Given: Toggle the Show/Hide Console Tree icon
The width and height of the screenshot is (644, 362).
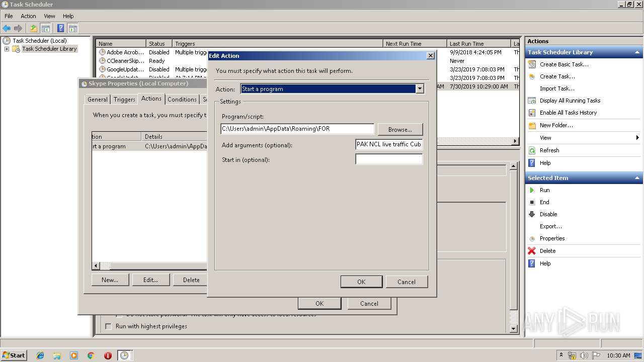Looking at the screenshot, I should 45,29.
